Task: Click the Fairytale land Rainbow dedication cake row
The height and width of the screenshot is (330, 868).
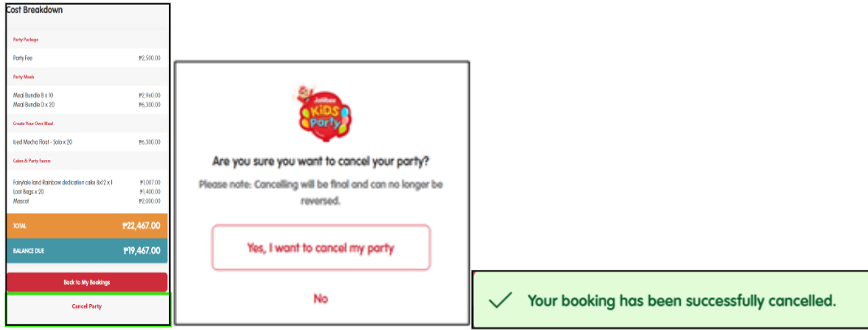Action: point(87,182)
